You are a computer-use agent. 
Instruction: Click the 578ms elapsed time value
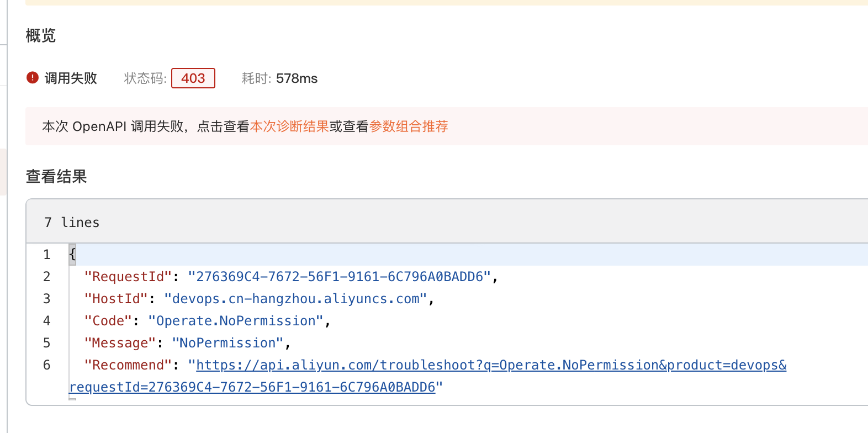(x=297, y=78)
